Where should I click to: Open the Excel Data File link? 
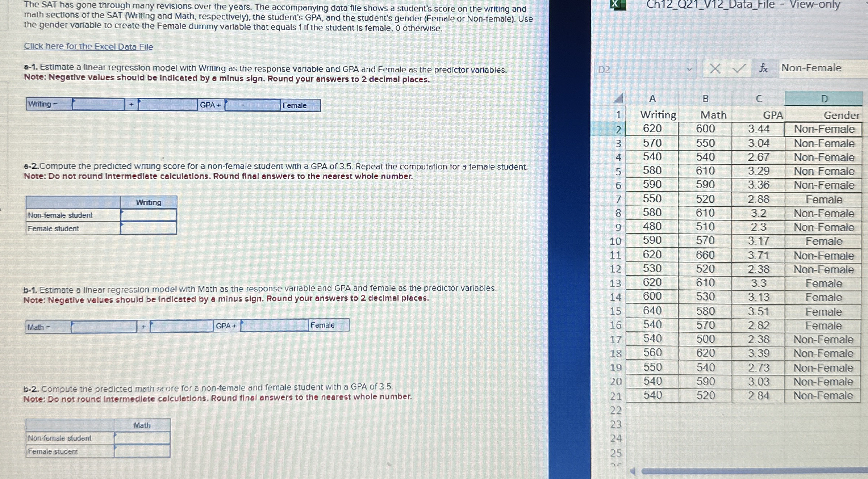tap(88, 47)
